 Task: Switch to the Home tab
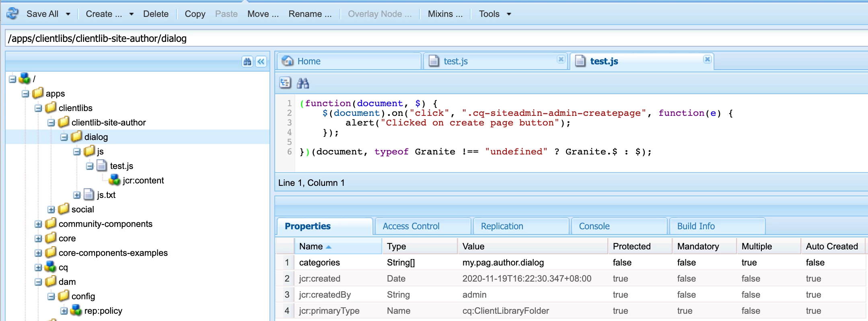coord(349,61)
